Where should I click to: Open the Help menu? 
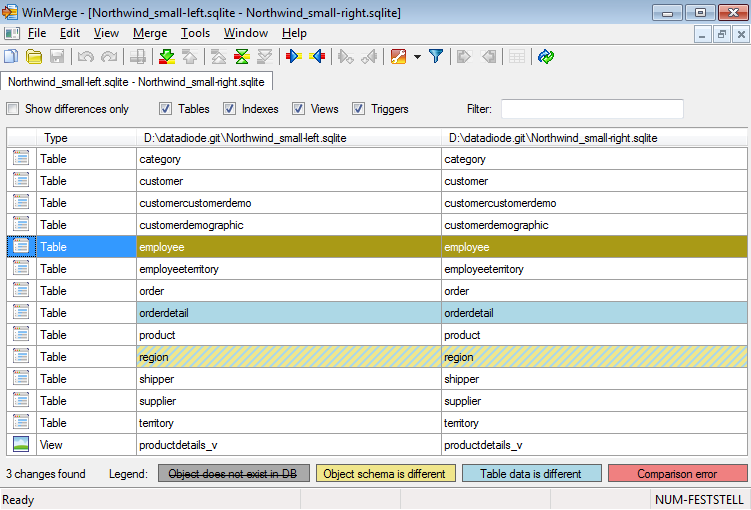pyautogui.click(x=294, y=33)
